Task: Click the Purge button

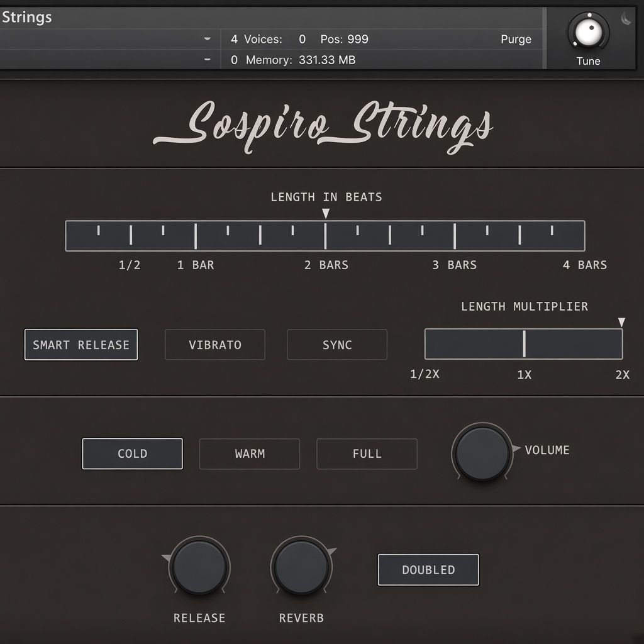Action: pos(516,39)
